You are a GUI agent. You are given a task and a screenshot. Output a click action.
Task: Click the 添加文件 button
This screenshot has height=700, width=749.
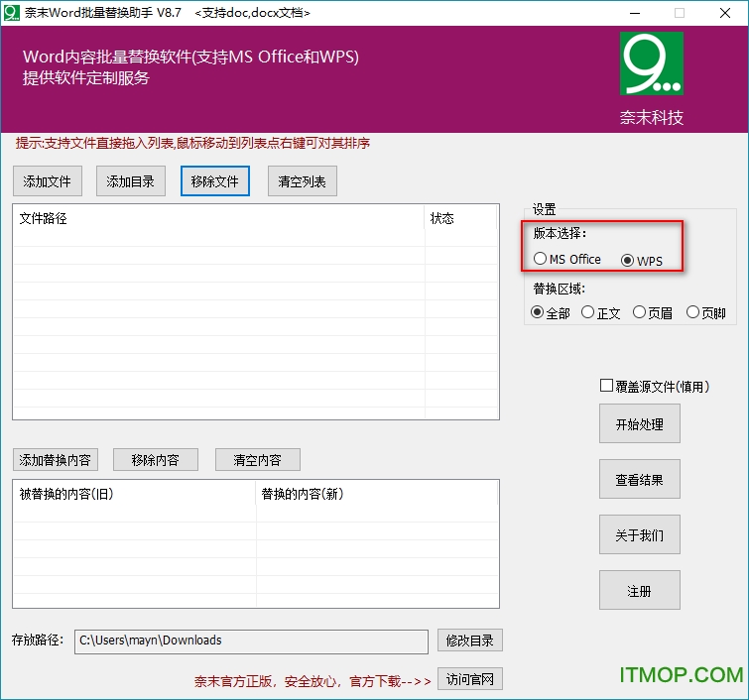pyautogui.click(x=48, y=181)
